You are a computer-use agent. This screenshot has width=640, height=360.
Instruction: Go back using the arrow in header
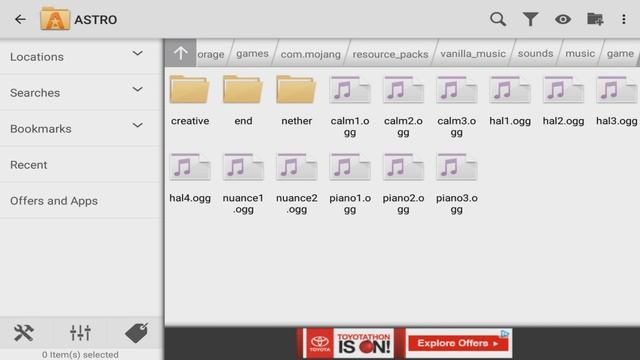(20, 19)
